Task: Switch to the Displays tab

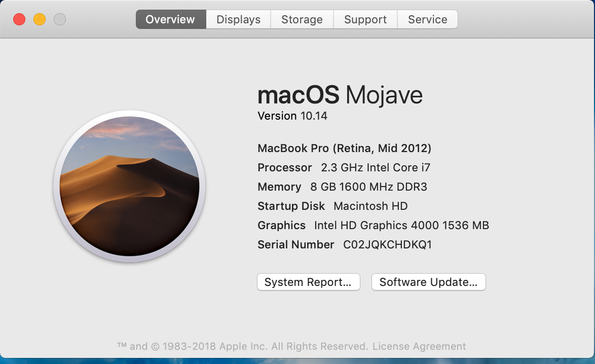Action: (238, 20)
